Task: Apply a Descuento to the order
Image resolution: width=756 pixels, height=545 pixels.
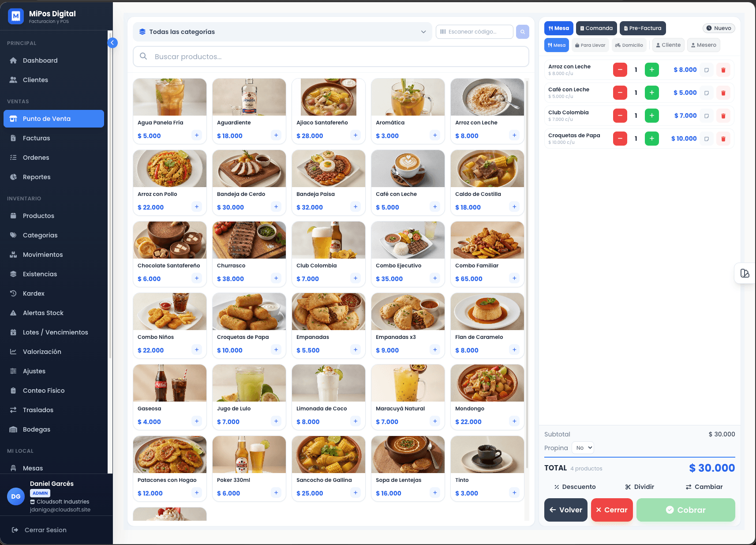Action: [x=575, y=487]
